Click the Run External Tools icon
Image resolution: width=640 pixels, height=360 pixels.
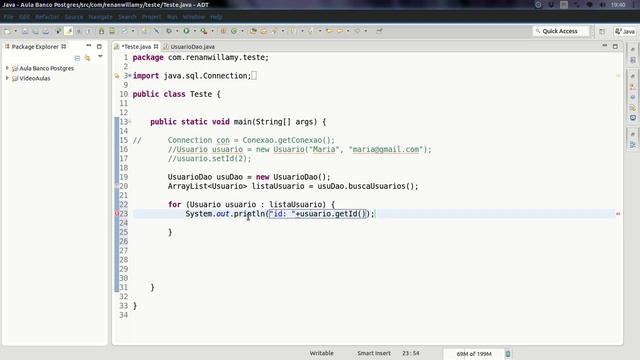tap(204, 31)
